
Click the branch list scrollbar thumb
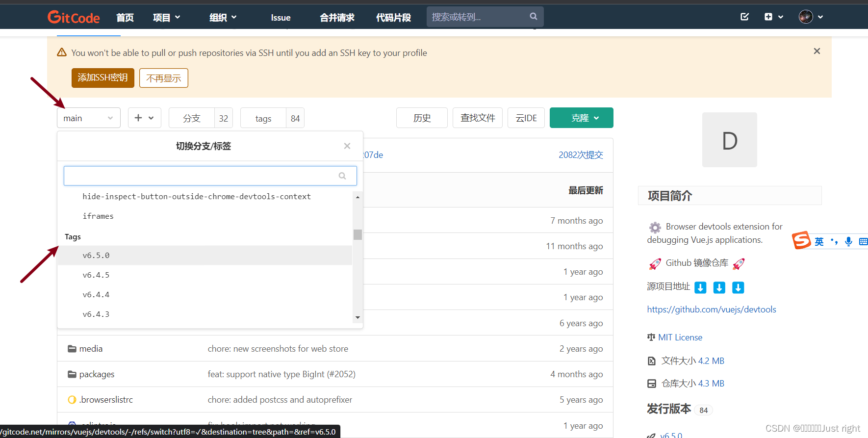(x=357, y=234)
